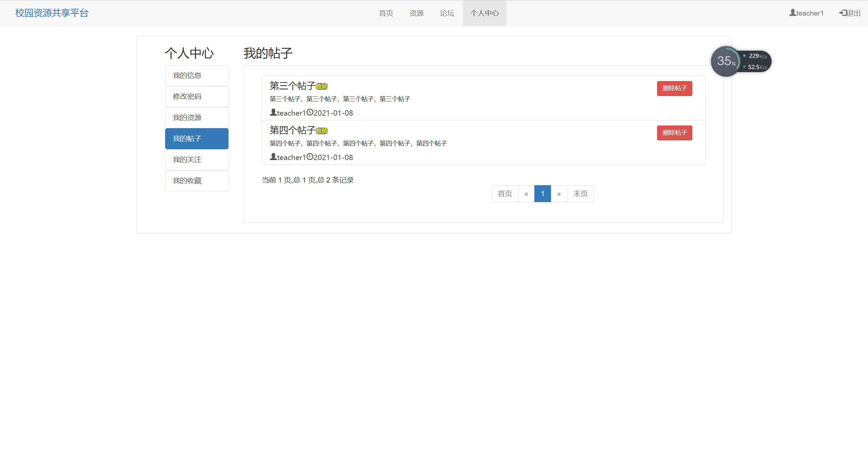868x466 pixels.
Task: Delete the 第三个帖子 post
Action: [x=674, y=88]
